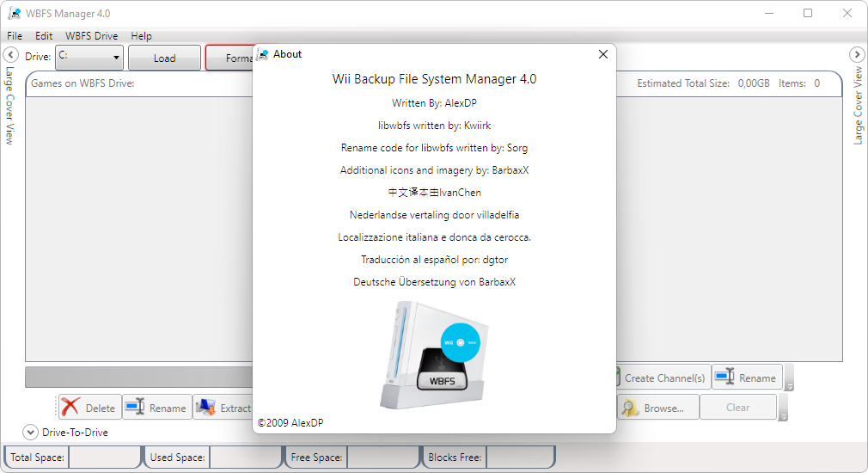Open the Edit menu
The width and height of the screenshot is (868, 473).
point(44,36)
